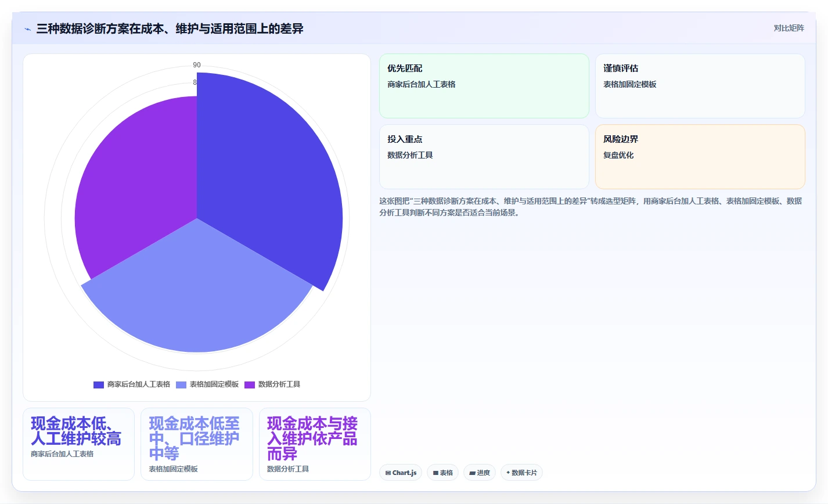This screenshot has height=504, width=828.
Task: Click the dark blue 商家后台加人工表格 legend swatch
Action: coord(99,384)
